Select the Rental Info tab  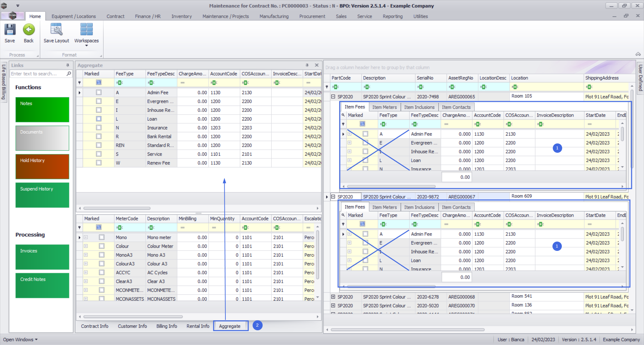pyautogui.click(x=198, y=326)
